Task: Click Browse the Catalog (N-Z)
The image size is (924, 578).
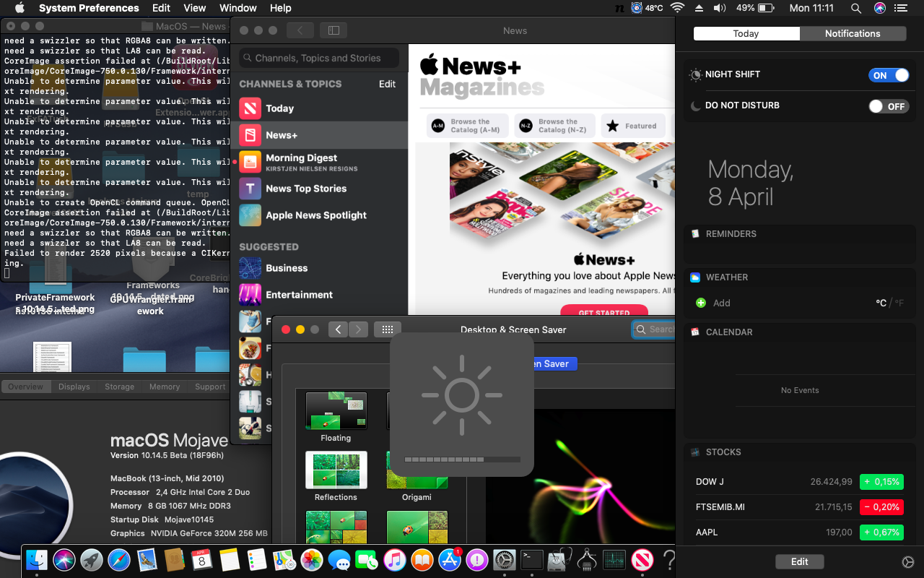Action: click(554, 126)
